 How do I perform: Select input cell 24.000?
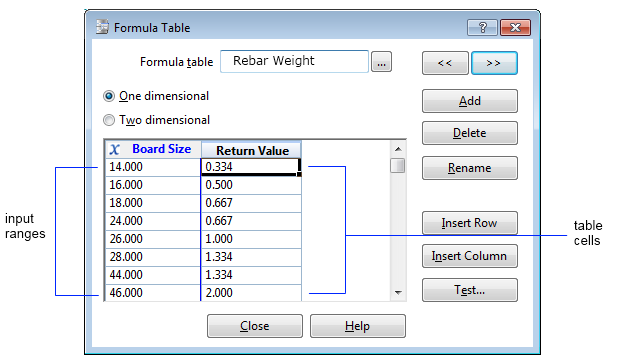coord(153,221)
